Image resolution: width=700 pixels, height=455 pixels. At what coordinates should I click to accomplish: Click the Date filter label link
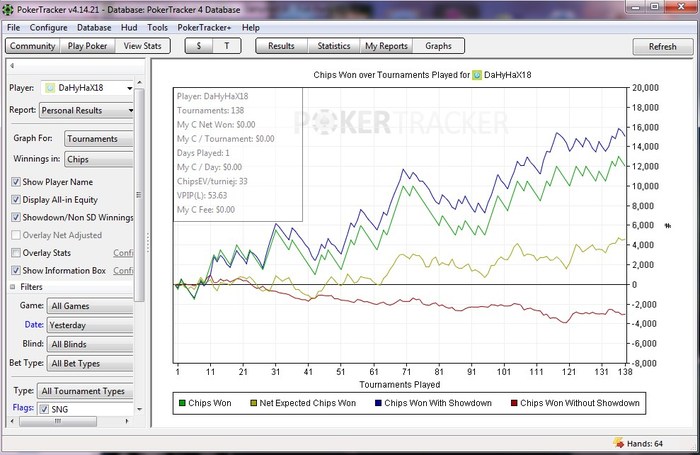tap(34, 325)
